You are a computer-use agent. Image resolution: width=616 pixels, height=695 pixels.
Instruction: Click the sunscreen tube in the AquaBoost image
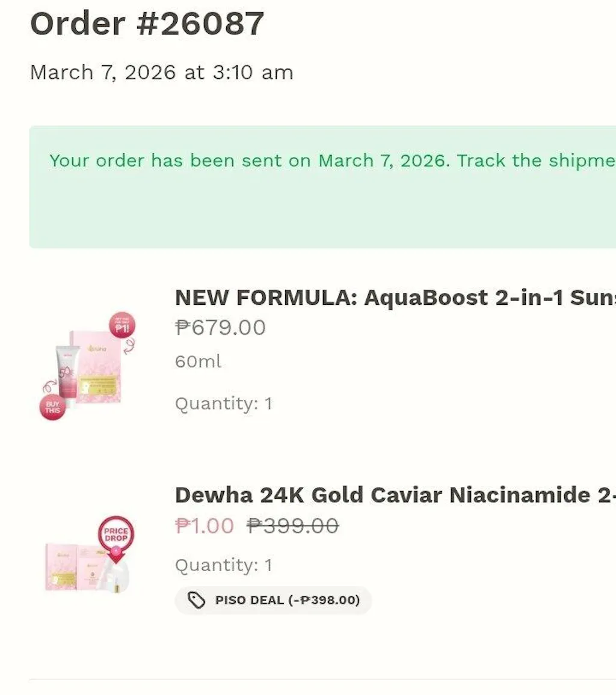point(68,375)
